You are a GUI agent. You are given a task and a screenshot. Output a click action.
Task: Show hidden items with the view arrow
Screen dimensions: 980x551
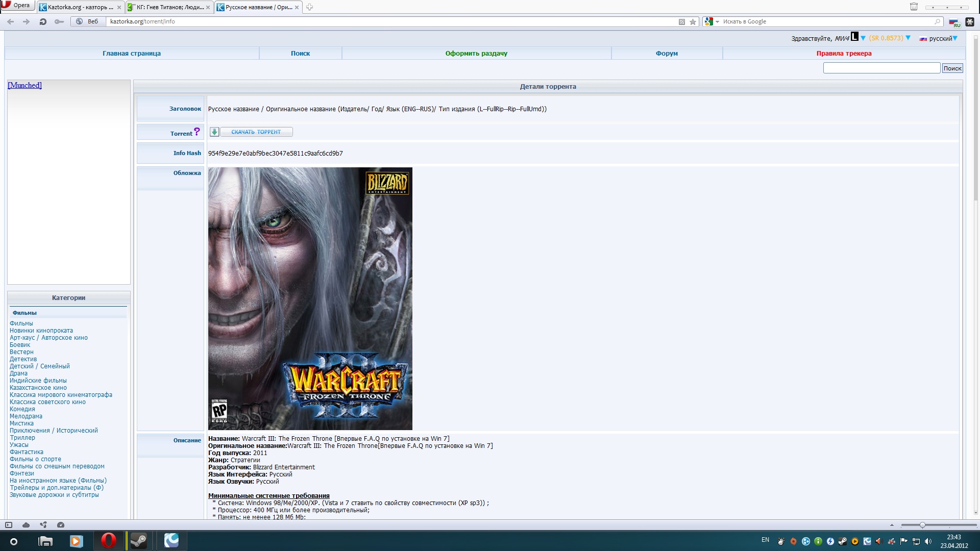point(892,525)
